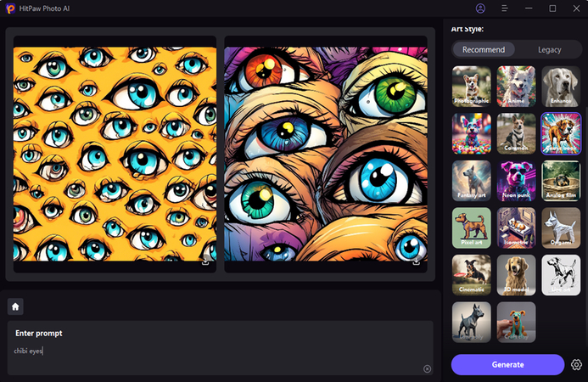Switch to the Recommend tab
588x382 pixels.
tap(484, 49)
